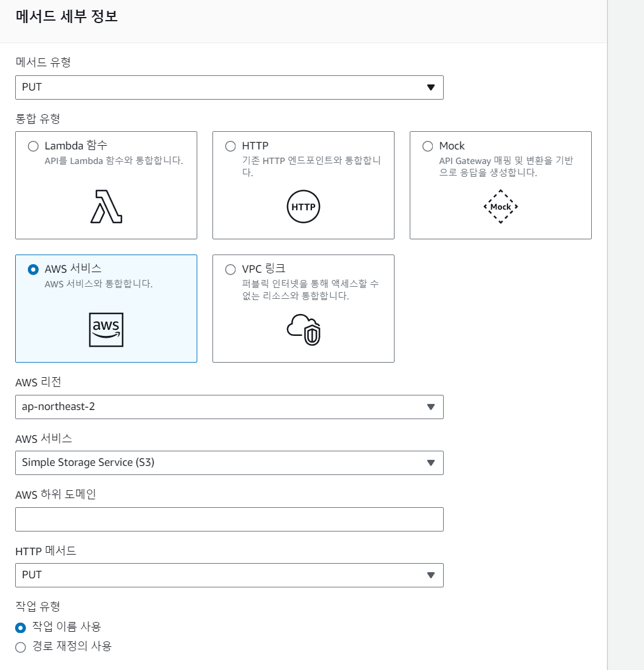644x670 pixels.
Task: Select the Lambda 함수 radio button
Action: (33, 146)
